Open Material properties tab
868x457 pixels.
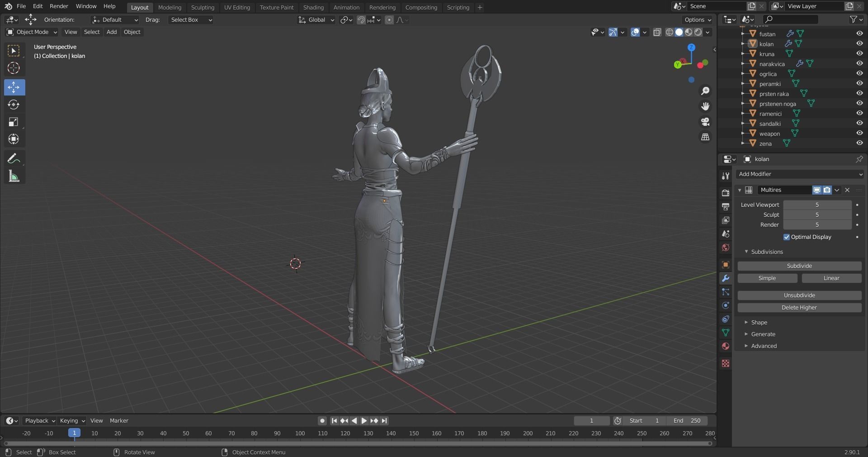pyautogui.click(x=726, y=346)
